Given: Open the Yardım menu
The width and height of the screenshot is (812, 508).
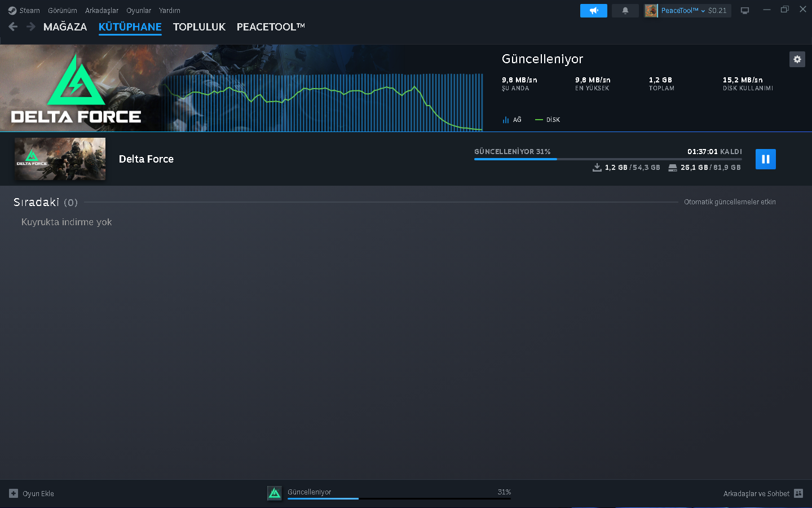Looking at the screenshot, I should pos(170,11).
